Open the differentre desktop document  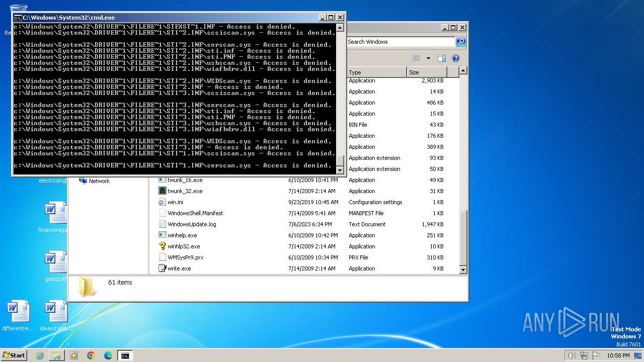18,316
